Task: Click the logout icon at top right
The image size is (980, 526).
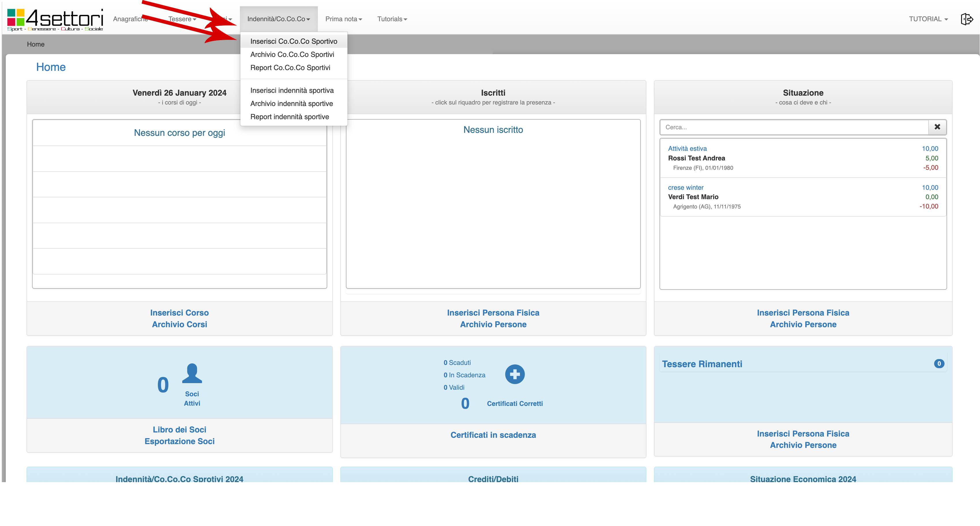Action: 967,19
